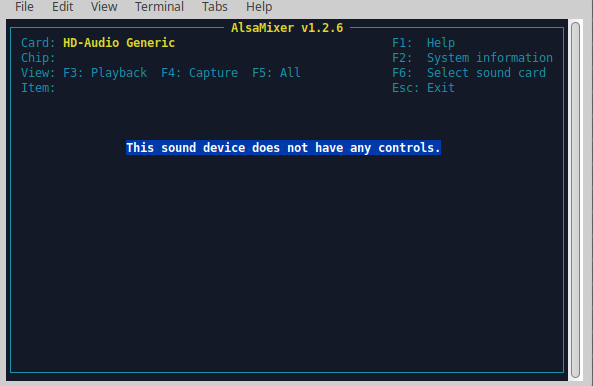Click the F5: All view label

[x=276, y=73]
